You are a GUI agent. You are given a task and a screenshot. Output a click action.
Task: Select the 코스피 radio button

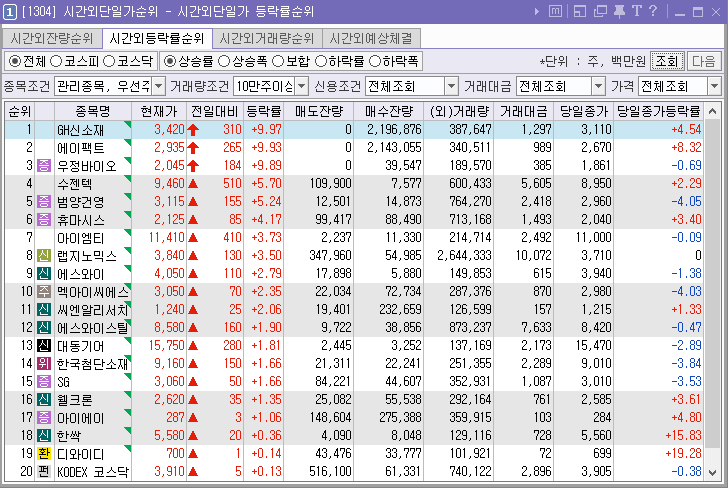point(55,61)
